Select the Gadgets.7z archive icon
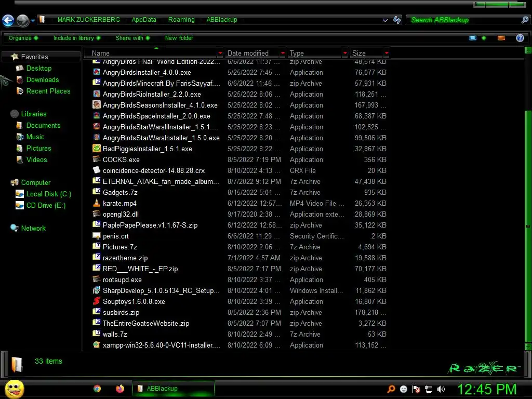Viewport: 532px width, 399px height. pos(97,192)
